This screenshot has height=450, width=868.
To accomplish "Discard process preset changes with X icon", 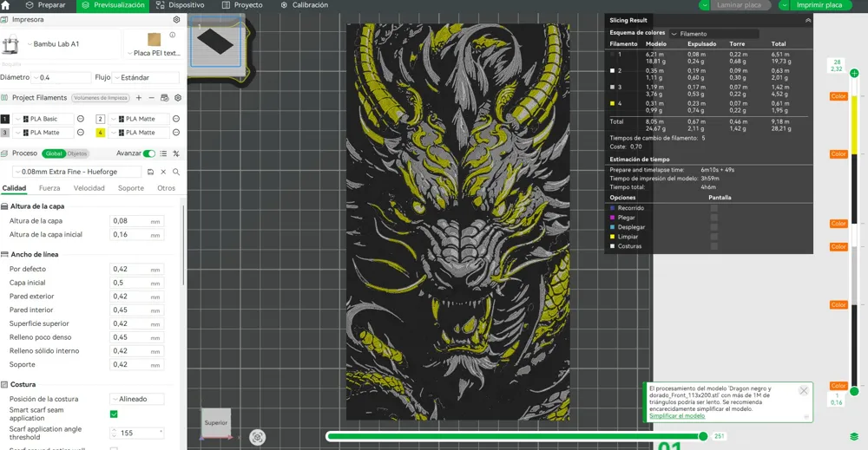I will [163, 172].
